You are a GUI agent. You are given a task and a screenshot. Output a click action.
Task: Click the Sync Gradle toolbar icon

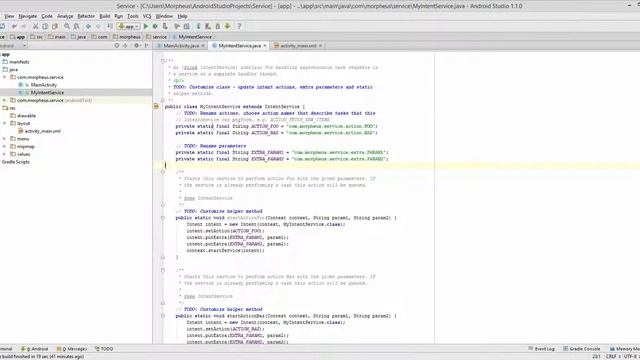coord(187,27)
